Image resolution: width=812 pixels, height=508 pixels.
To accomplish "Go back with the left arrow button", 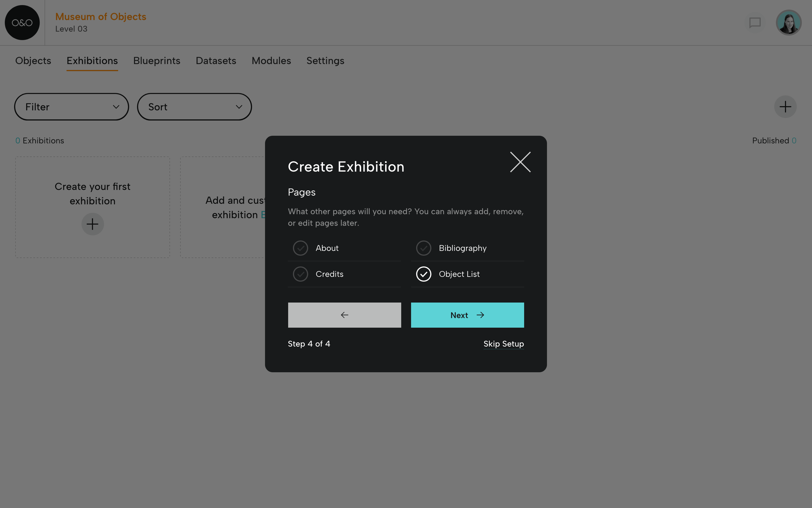I will pyautogui.click(x=344, y=315).
